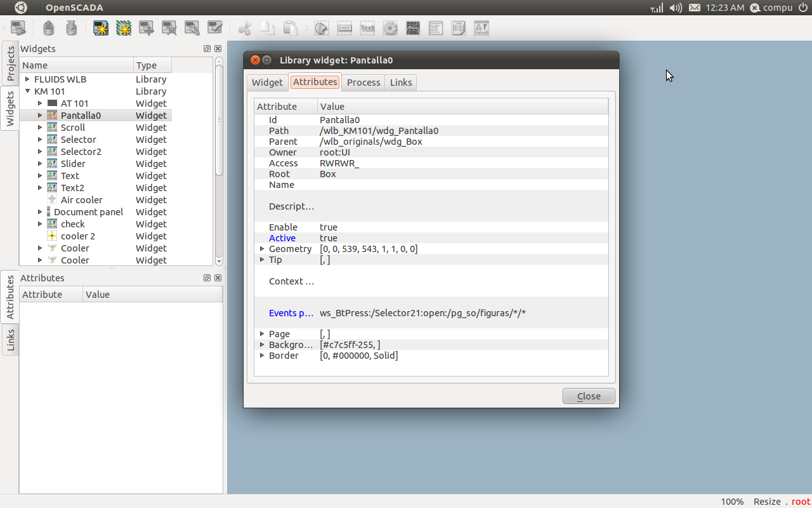Expand the Geometry attribute group
This screenshot has width=812, height=508.
coord(262,249)
